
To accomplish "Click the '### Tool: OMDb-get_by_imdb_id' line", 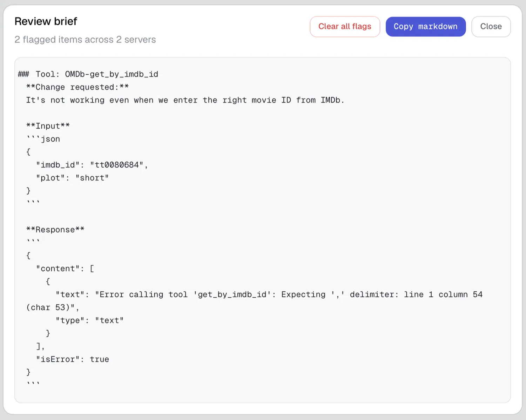I will click(x=88, y=74).
